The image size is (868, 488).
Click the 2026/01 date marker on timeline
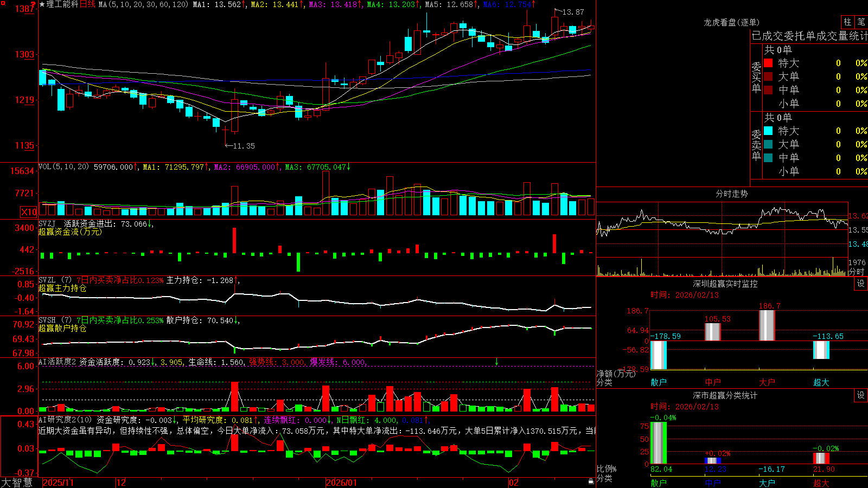342,483
